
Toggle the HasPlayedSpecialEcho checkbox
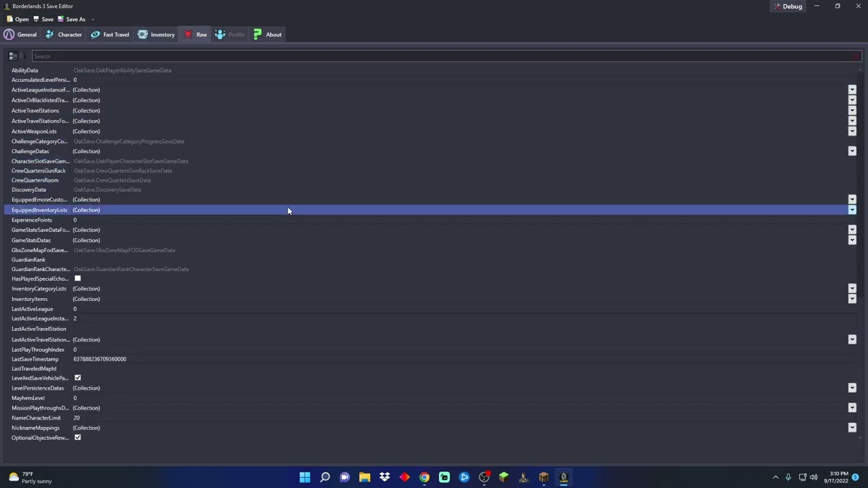click(x=77, y=279)
